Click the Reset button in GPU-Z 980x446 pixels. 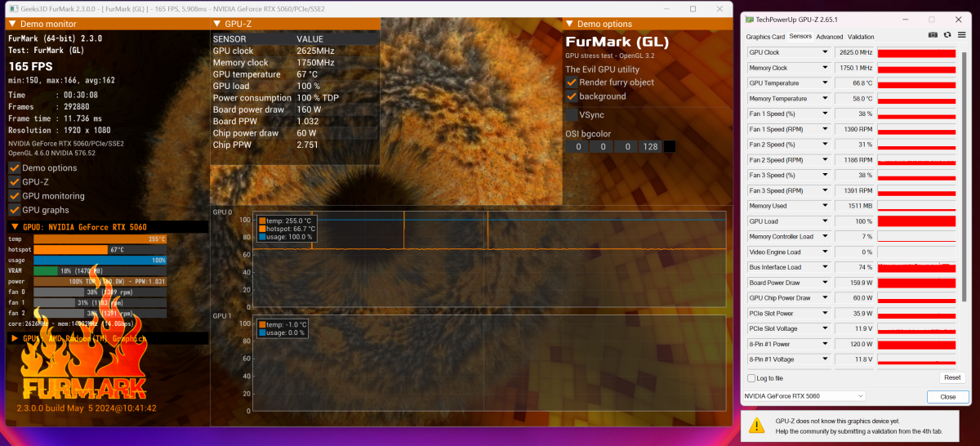click(x=952, y=377)
